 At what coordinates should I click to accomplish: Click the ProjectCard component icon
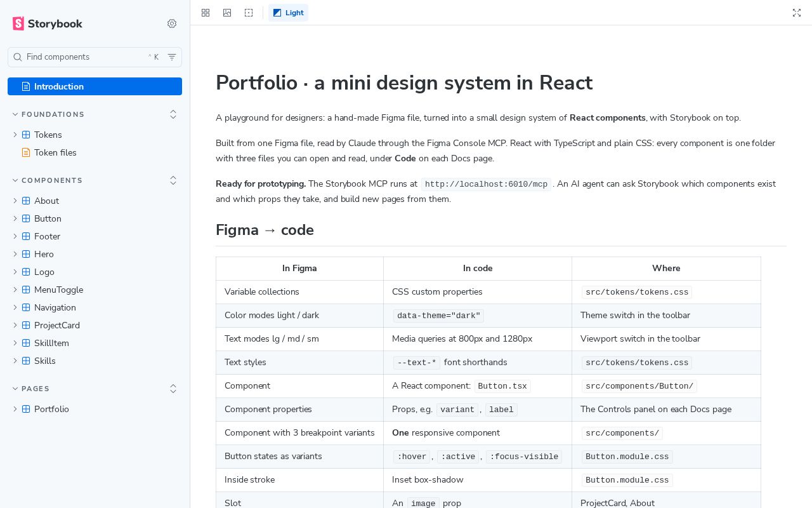click(26, 325)
